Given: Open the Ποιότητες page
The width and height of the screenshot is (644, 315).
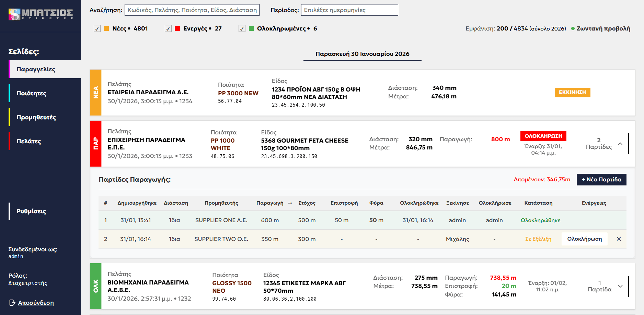Looking at the screenshot, I should click(x=32, y=93).
